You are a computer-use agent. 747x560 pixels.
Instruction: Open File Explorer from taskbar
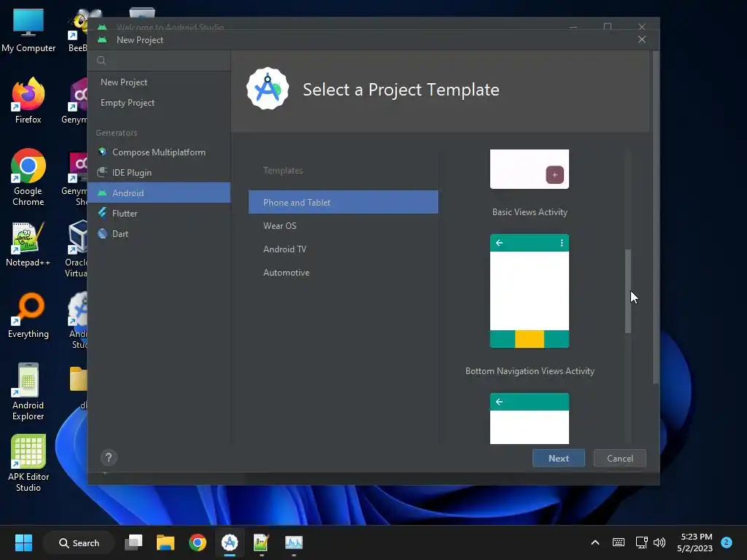166,542
